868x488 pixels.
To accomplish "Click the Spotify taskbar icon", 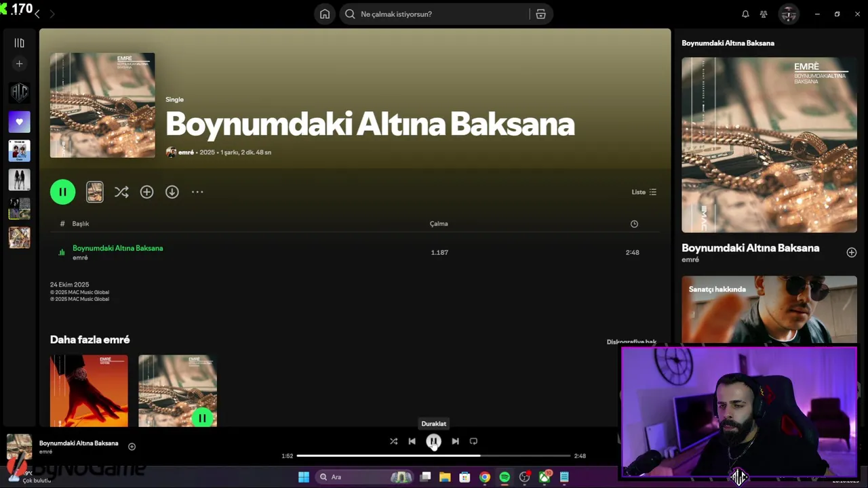I will (505, 477).
